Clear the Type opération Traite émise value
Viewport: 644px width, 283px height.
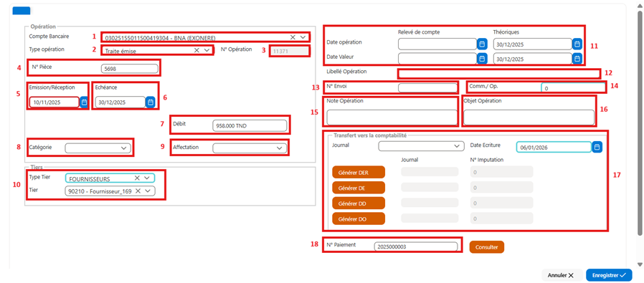(x=196, y=50)
